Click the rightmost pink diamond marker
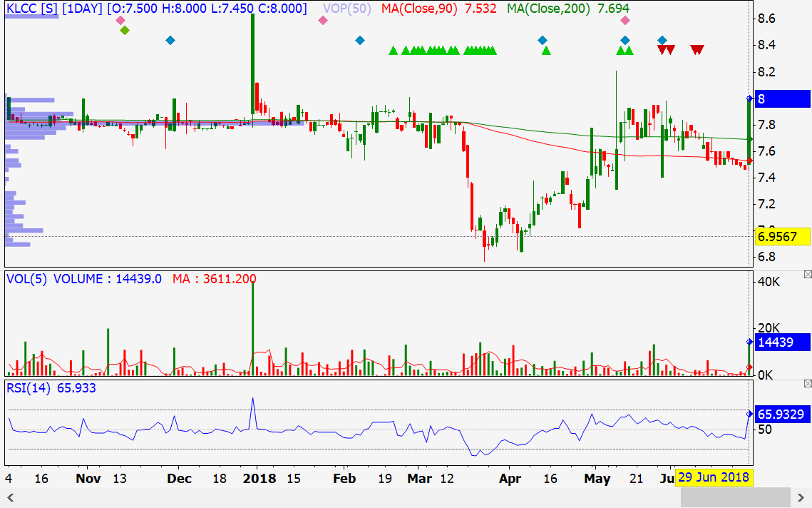812x508 pixels. coord(625,21)
